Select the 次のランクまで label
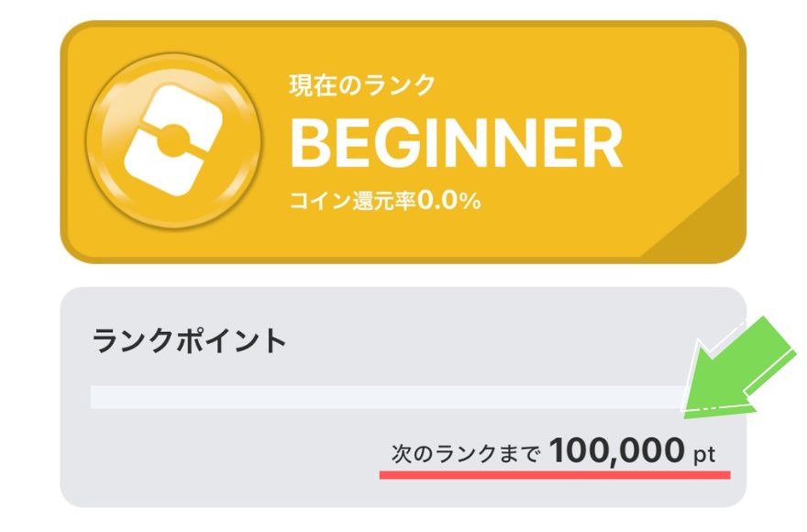Viewport: 807px width, 532px height. coord(466,454)
